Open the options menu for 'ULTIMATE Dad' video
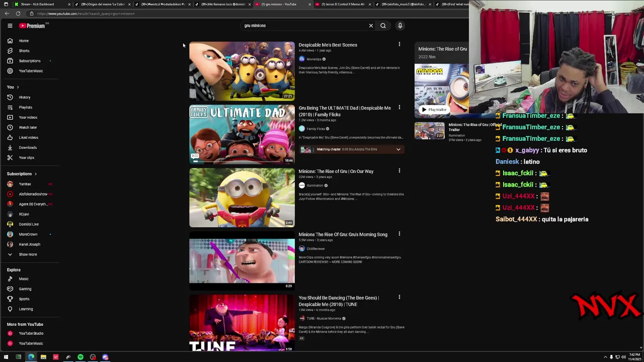 tap(399, 107)
